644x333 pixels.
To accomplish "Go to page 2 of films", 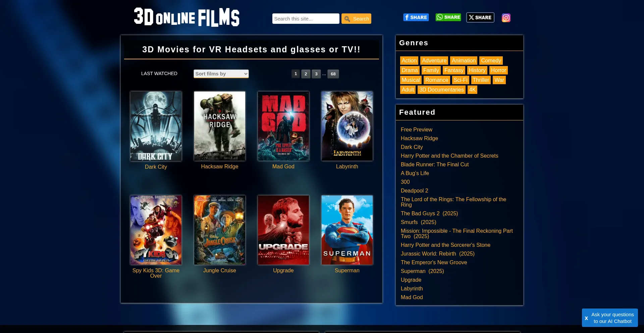I will pos(306,74).
